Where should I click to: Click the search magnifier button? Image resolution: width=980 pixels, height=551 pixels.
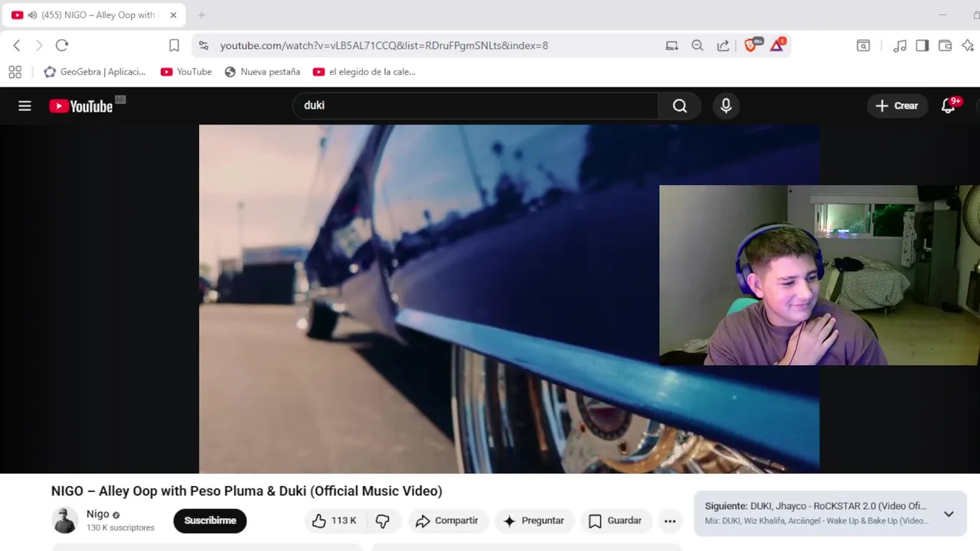[x=680, y=106]
